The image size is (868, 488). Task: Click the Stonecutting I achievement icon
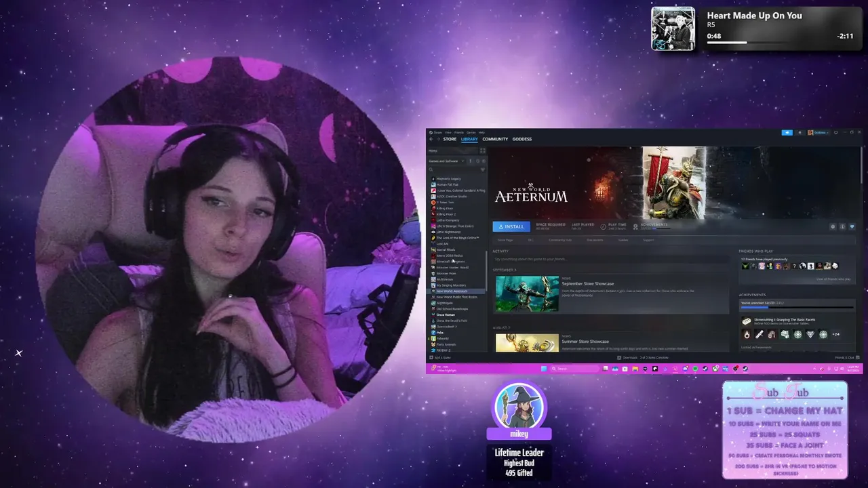coord(747,321)
